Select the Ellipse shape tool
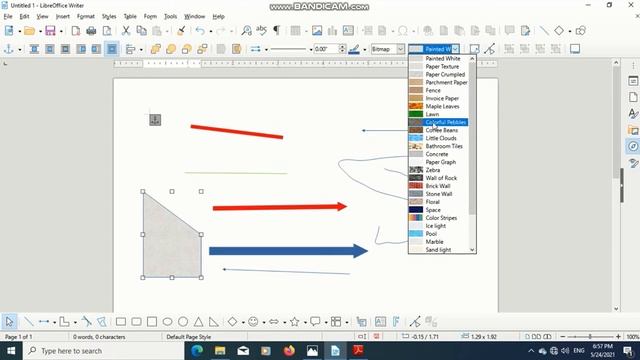 pyautogui.click(x=167, y=322)
